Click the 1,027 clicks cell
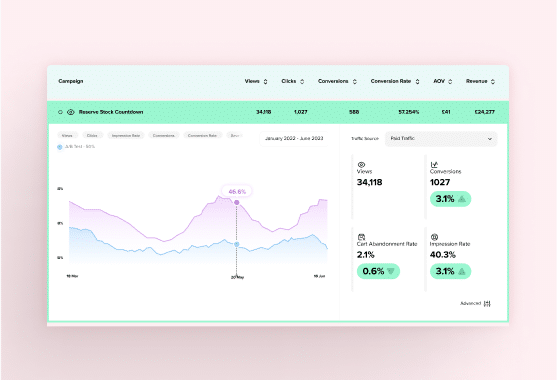 point(301,112)
